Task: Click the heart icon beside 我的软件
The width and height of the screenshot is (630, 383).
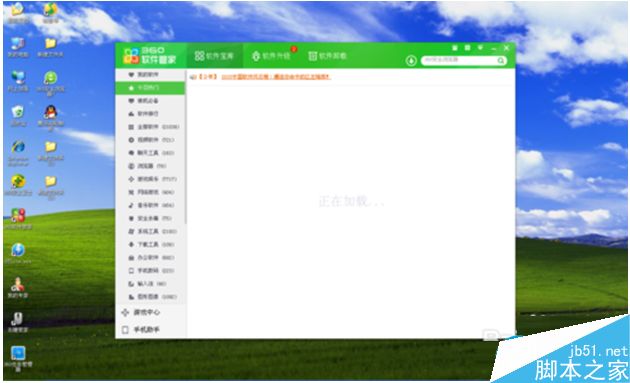Action: (x=131, y=75)
